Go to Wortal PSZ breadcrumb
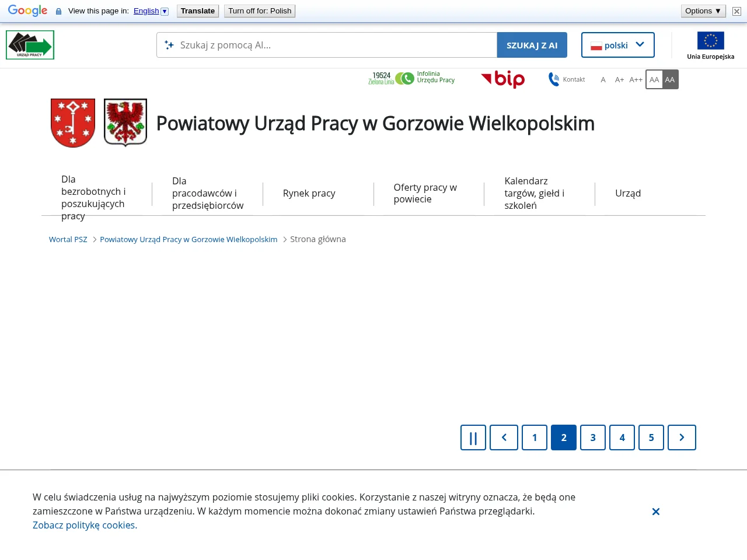The width and height of the screenshot is (747, 560). point(68,239)
